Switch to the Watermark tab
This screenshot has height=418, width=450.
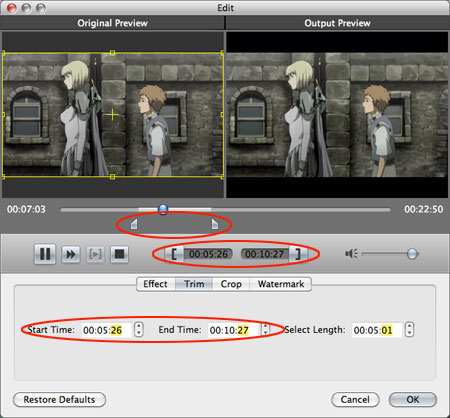coord(281,284)
